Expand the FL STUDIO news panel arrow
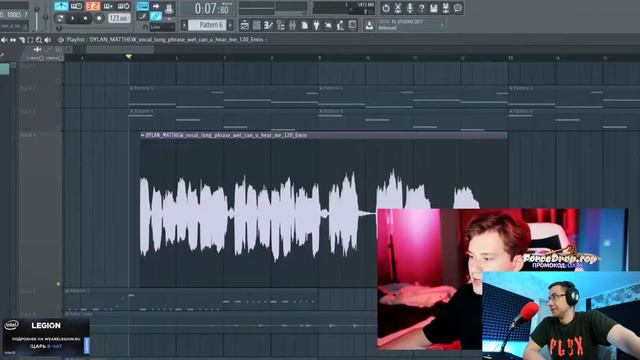 [442, 25]
